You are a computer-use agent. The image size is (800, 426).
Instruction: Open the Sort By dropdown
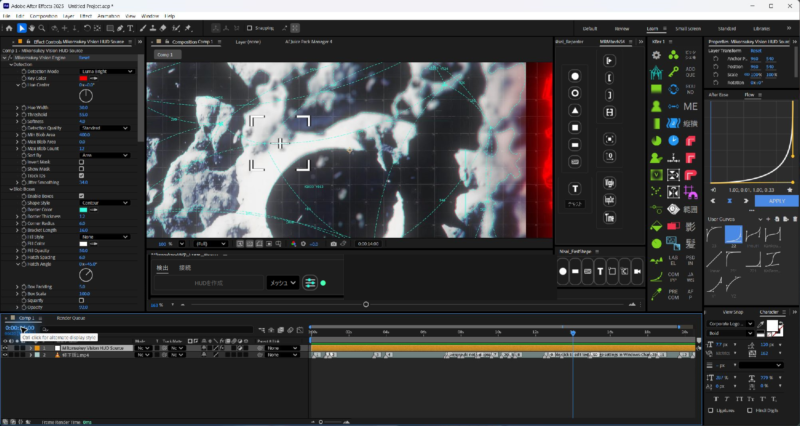click(105, 155)
